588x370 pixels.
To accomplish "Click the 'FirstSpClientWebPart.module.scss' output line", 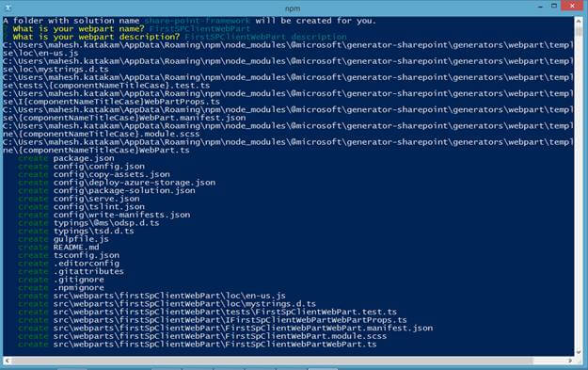I will click(x=202, y=336).
